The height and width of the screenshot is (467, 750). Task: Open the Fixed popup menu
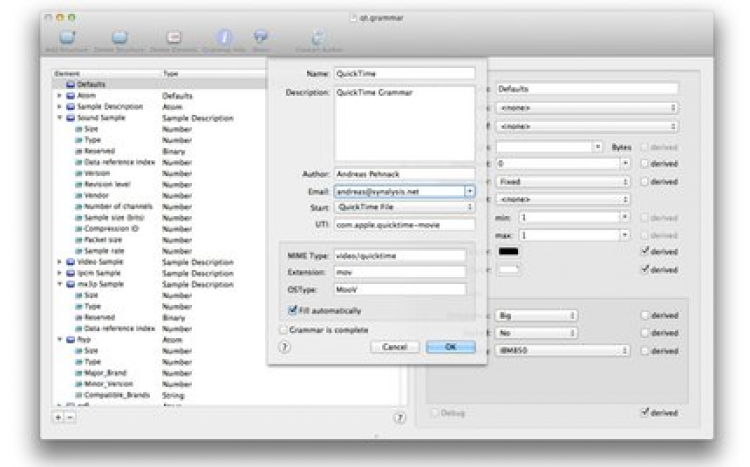(563, 182)
